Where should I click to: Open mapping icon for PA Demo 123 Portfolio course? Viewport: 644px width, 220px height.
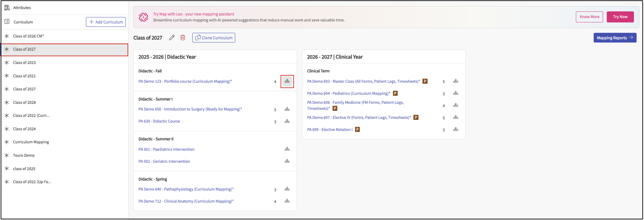click(287, 81)
